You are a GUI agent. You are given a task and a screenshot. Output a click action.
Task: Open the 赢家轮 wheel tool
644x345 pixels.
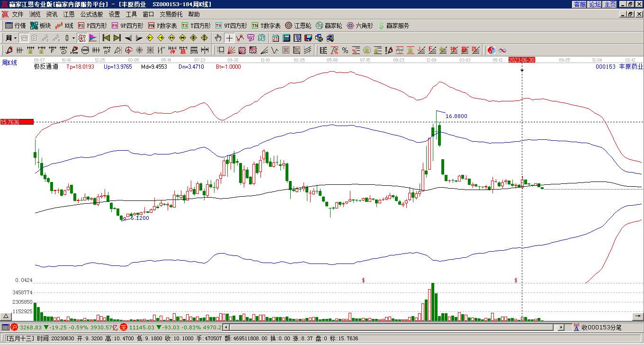click(329, 26)
